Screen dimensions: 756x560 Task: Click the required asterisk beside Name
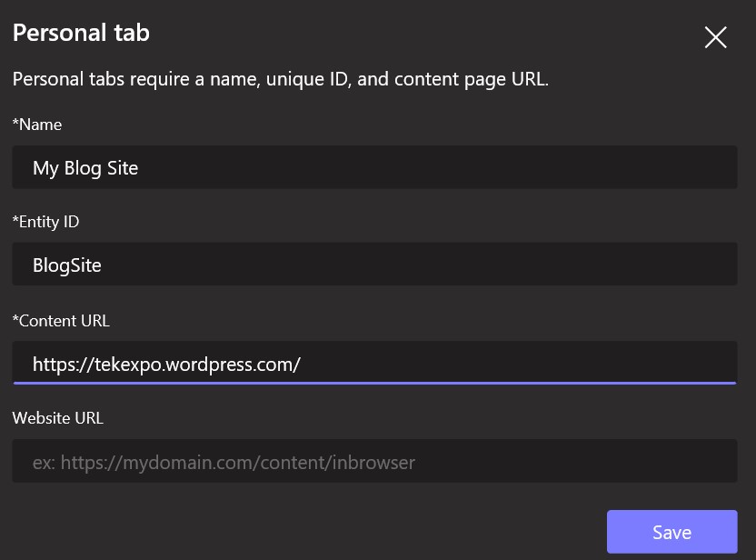click(15, 123)
